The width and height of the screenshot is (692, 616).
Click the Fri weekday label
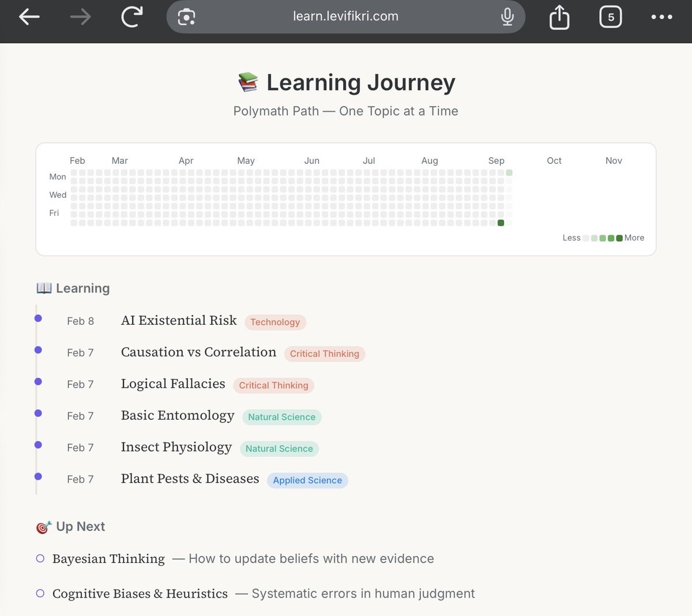(54, 213)
